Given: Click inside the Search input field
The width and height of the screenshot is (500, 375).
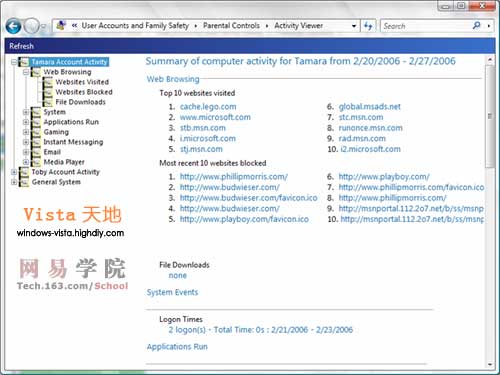Looking at the screenshot, I should 427,26.
